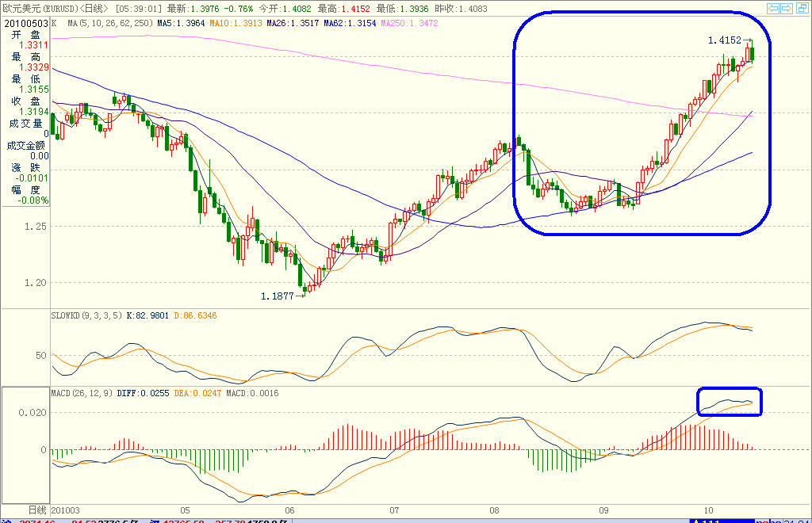Click the 06 month axis label

pos(289,510)
